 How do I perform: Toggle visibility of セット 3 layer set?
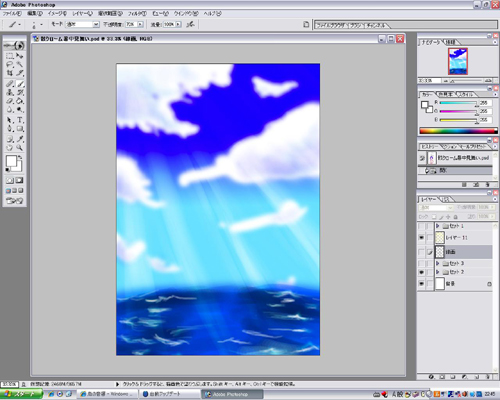[x=421, y=263]
